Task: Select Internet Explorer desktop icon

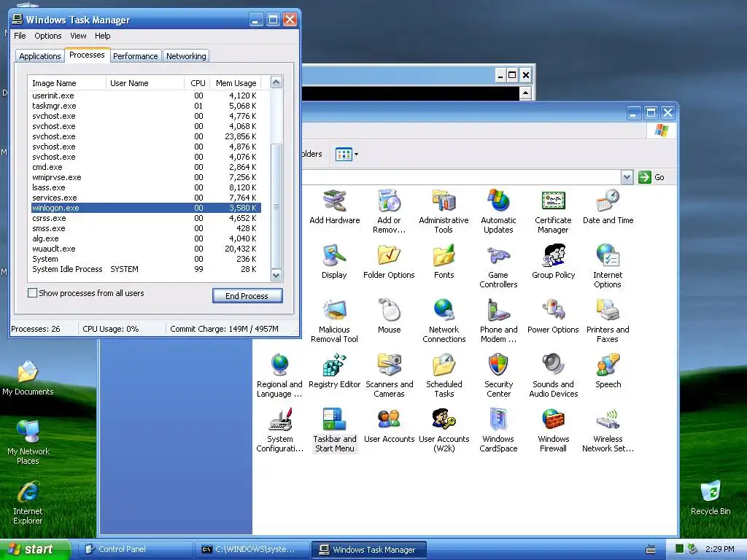Action: pyautogui.click(x=28, y=503)
